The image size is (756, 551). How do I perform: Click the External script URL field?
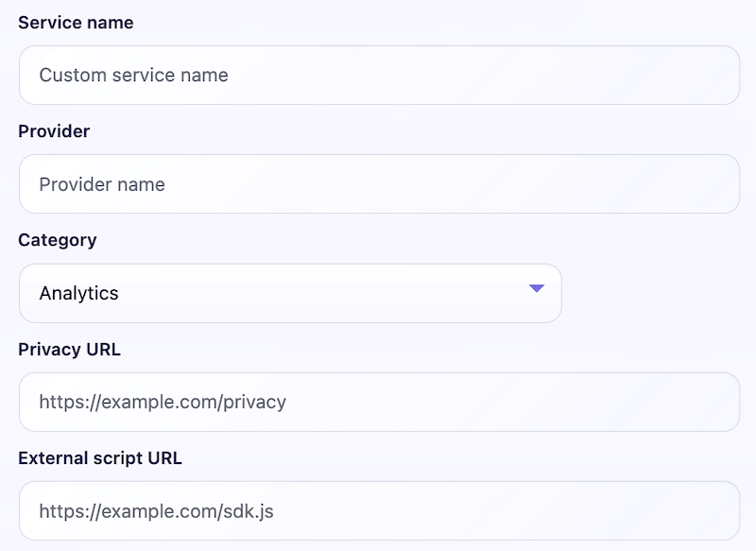[x=378, y=511]
